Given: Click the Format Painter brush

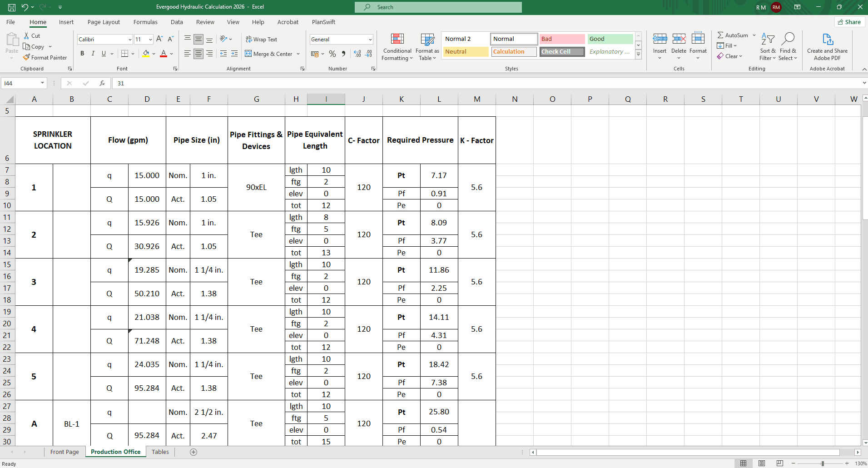Looking at the screenshot, I should click(27, 58).
